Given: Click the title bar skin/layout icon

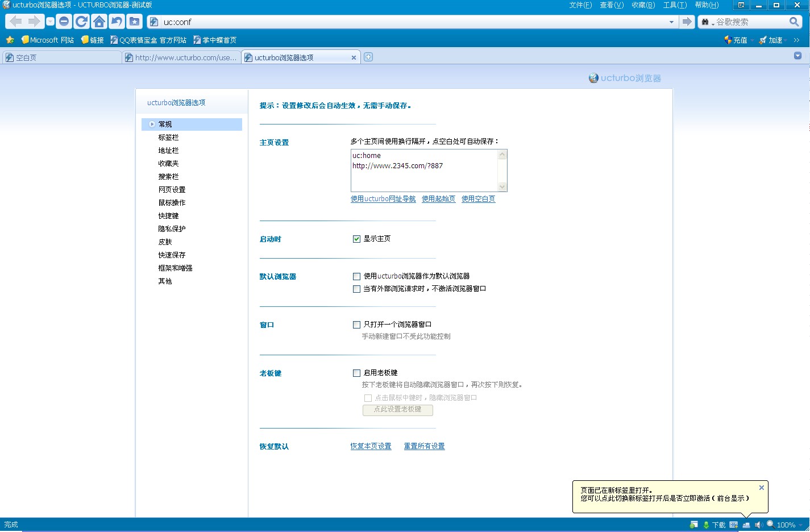Looking at the screenshot, I should tap(741, 5).
